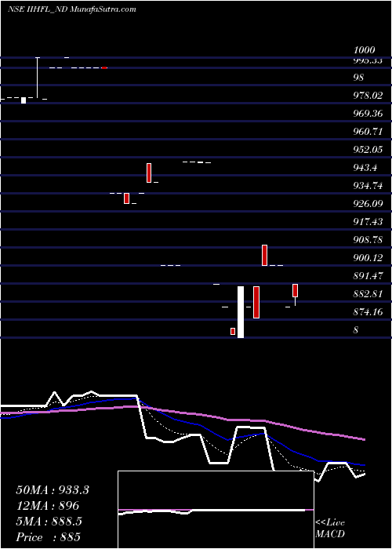The width and height of the screenshot is (392, 549).
Task: Click the 908.78 price level label
Action: 368,240
